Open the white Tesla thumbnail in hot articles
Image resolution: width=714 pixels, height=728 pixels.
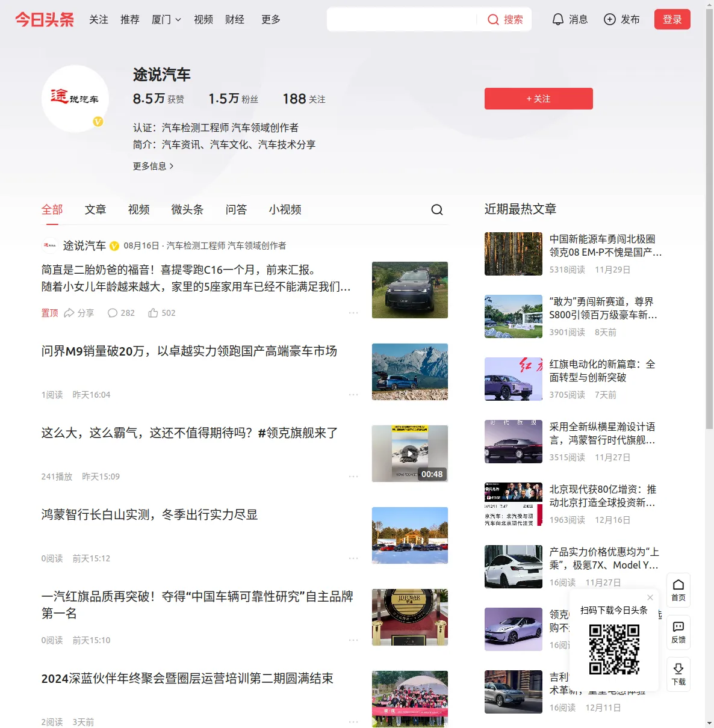pos(514,567)
